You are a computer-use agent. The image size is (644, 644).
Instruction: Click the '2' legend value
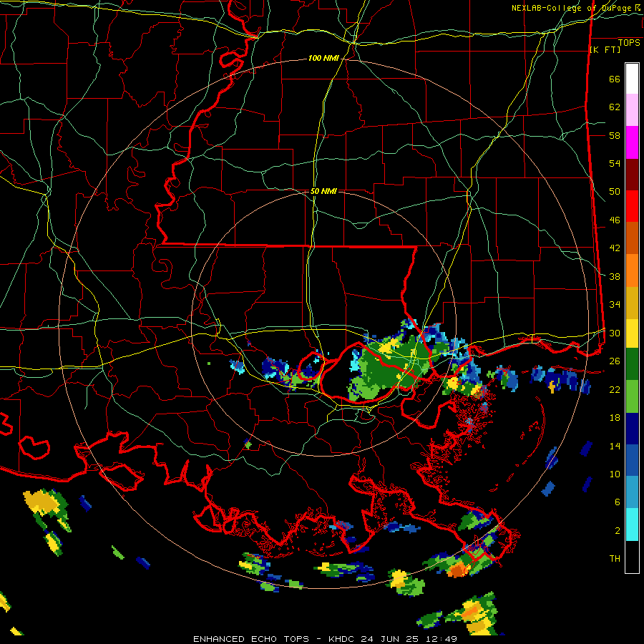[x=618, y=531]
